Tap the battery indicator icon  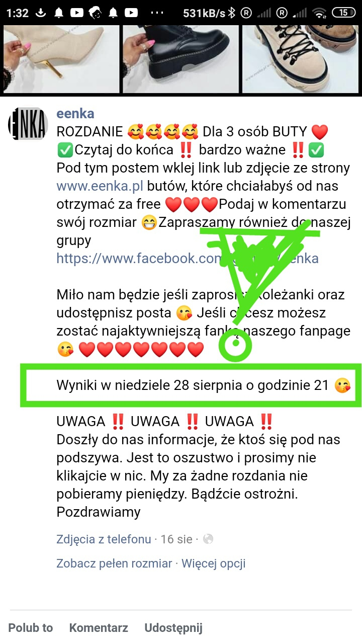[x=343, y=13]
